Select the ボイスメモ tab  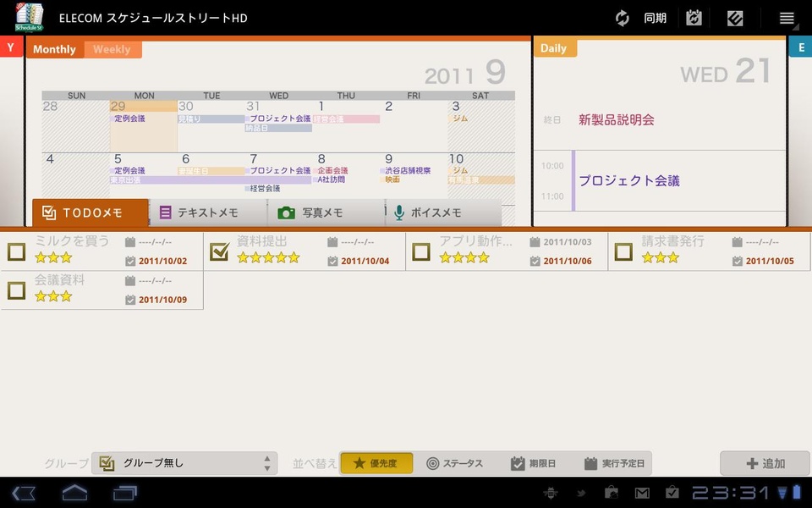(443, 213)
